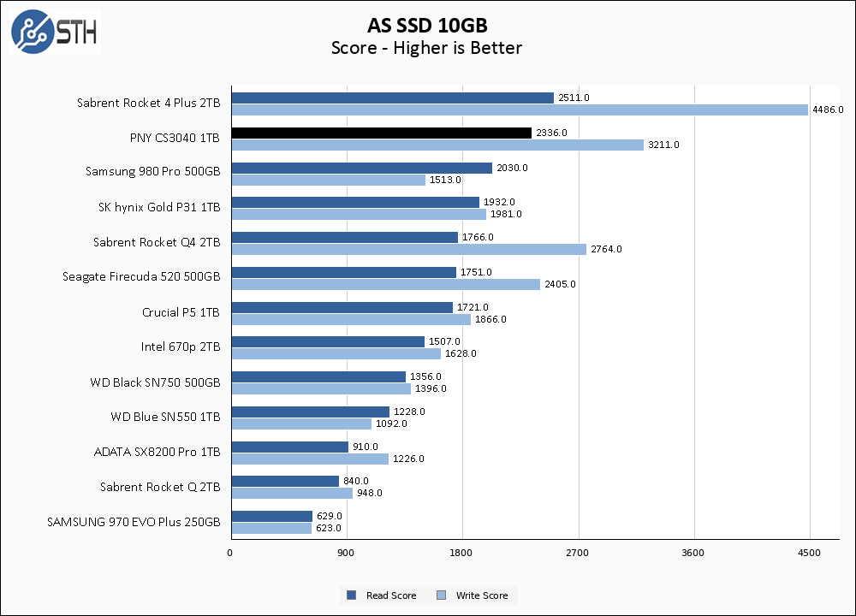Click the value '629.0'
This screenshot has height=616, width=856.
[x=330, y=516]
